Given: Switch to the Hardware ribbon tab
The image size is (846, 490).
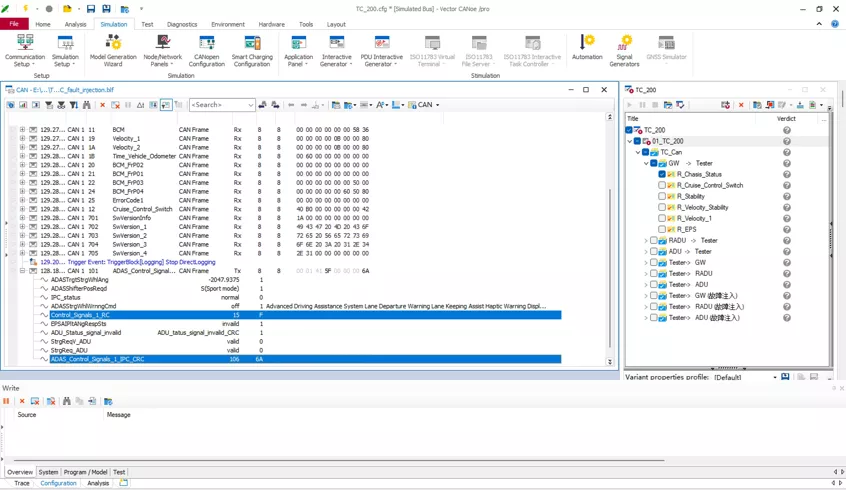Looking at the screenshot, I should click(x=271, y=24).
